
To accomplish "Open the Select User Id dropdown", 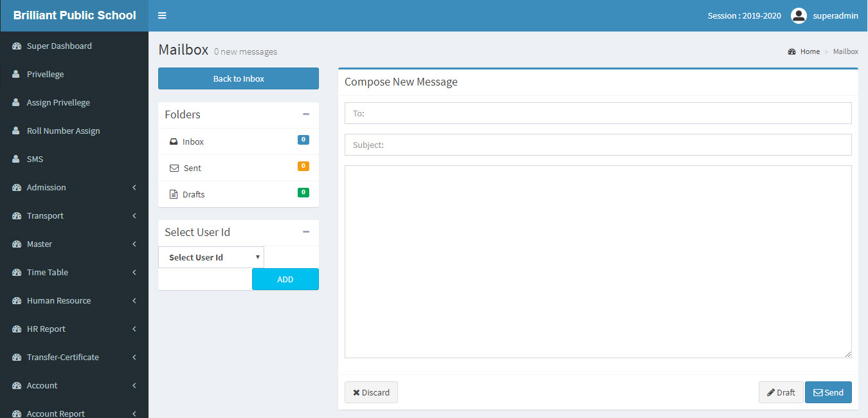I will pyautogui.click(x=211, y=257).
